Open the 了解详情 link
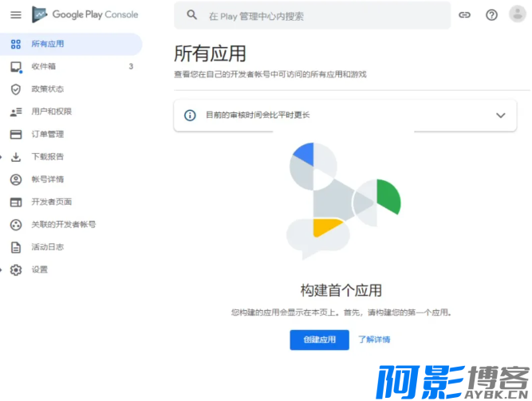The height and width of the screenshot is (401, 532). [x=374, y=340]
